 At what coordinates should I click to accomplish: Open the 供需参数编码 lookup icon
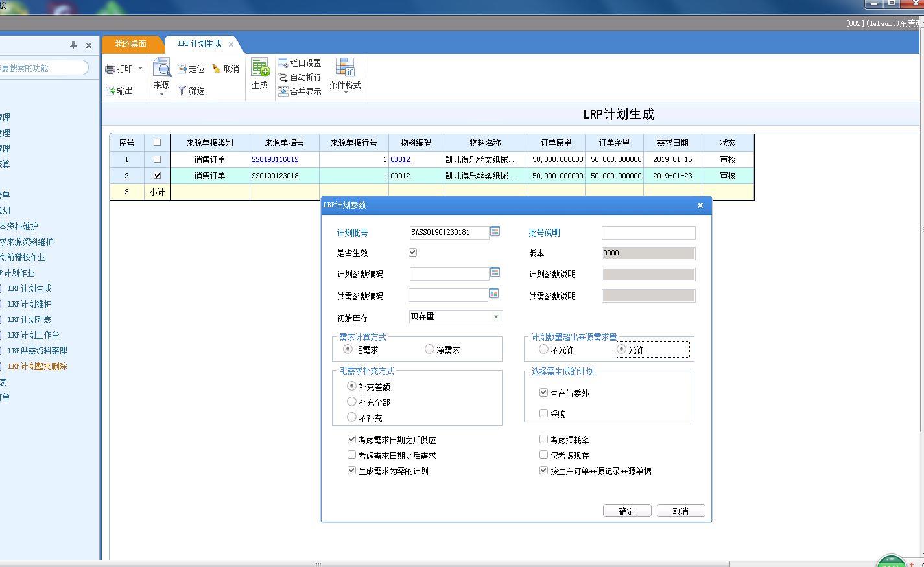pos(493,294)
